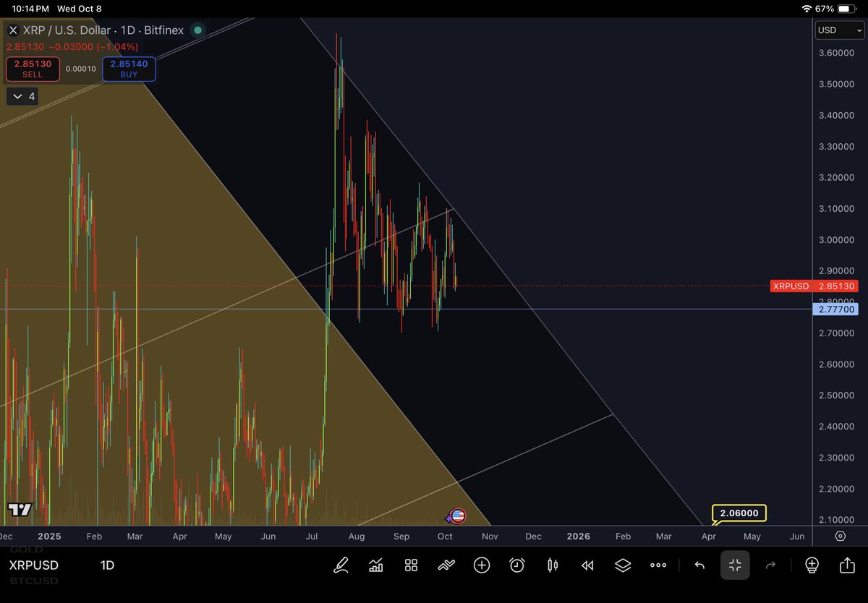
Task: Open the three-dot more options menu
Action: 658,565
